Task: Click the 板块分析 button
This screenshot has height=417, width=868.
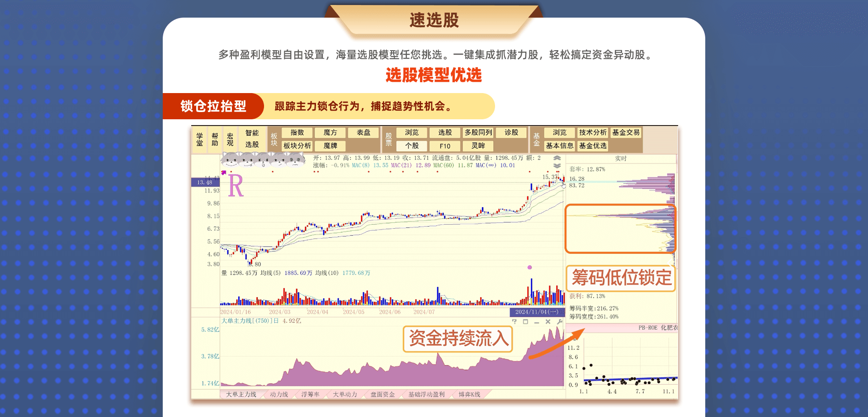Action: (297, 146)
